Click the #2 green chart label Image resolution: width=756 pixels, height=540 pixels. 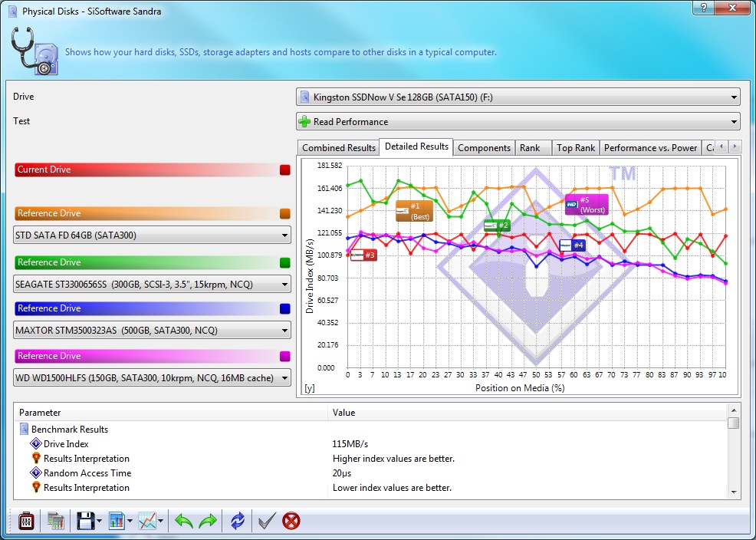click(x=497, y=226)
